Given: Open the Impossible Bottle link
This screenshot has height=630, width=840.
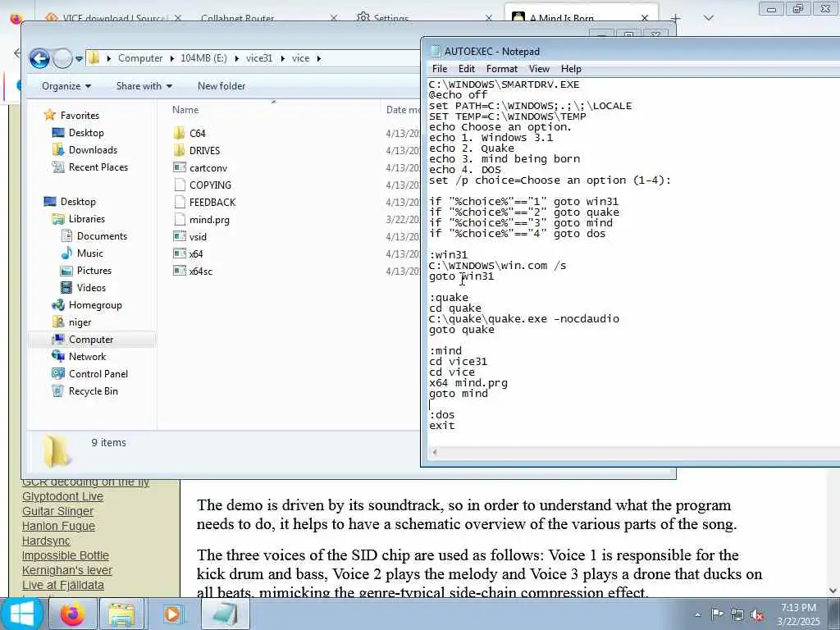Looking at the screenshot, I should click(66, 555).
